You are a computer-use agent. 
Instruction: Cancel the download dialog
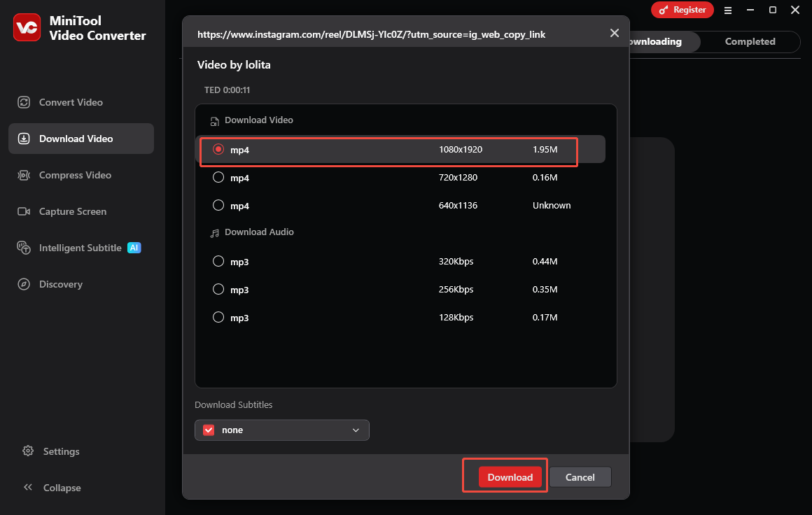(580, 477)
